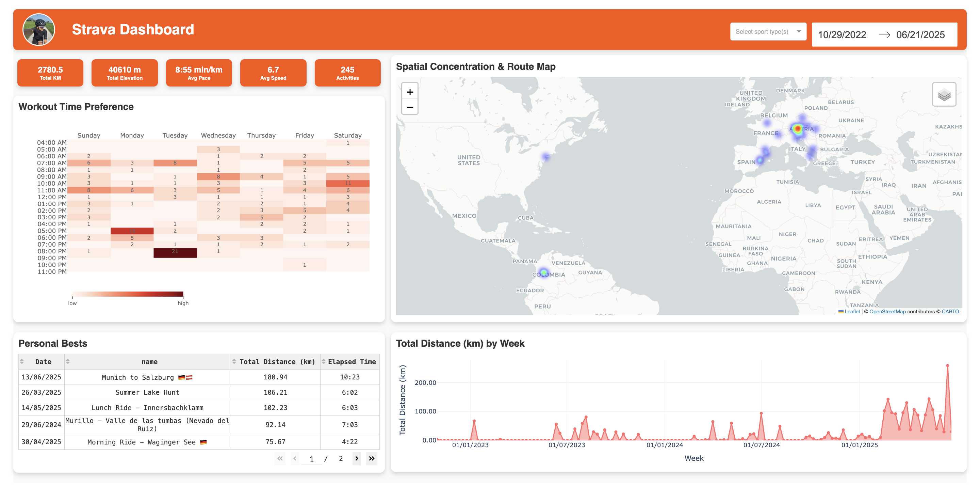Open the OpenStreetMap contributors link
Image resolution: width=980 pixels, height=485 pixels.
[887, 311]
